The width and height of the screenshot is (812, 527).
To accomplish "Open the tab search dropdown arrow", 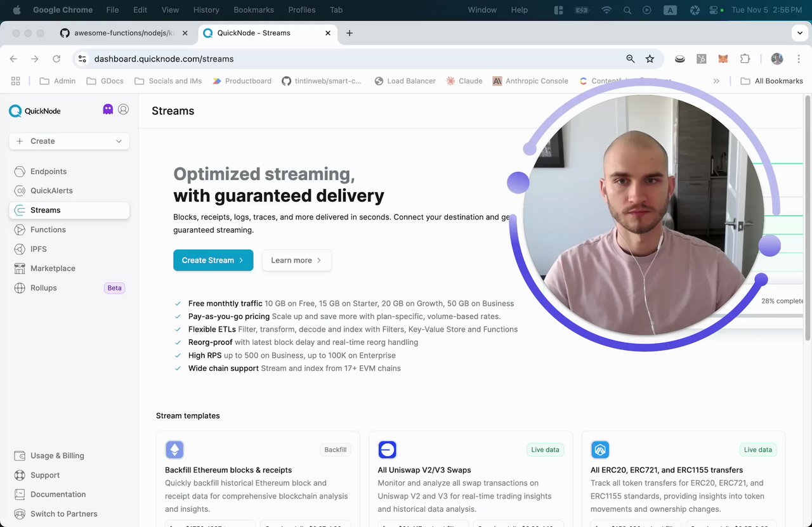I will (799, 33).
